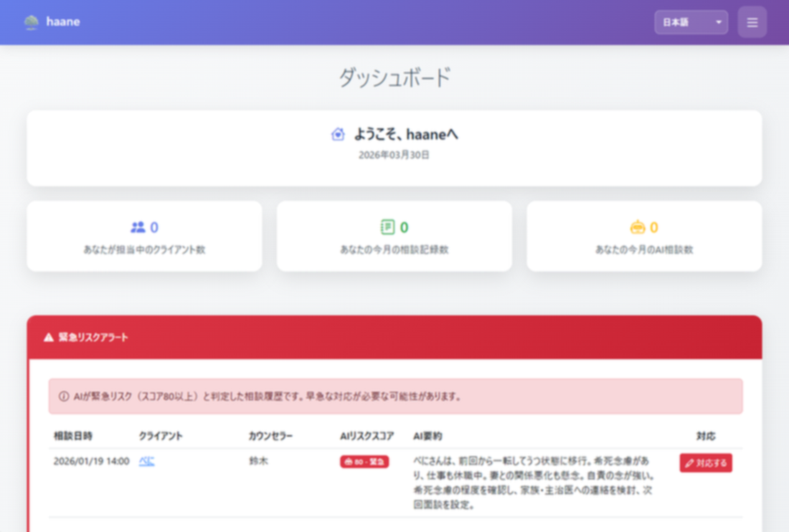This screenshot has width=789, height=532.
Task: Click the pencil icon inside the 対応する button
Action: point(691,463)
